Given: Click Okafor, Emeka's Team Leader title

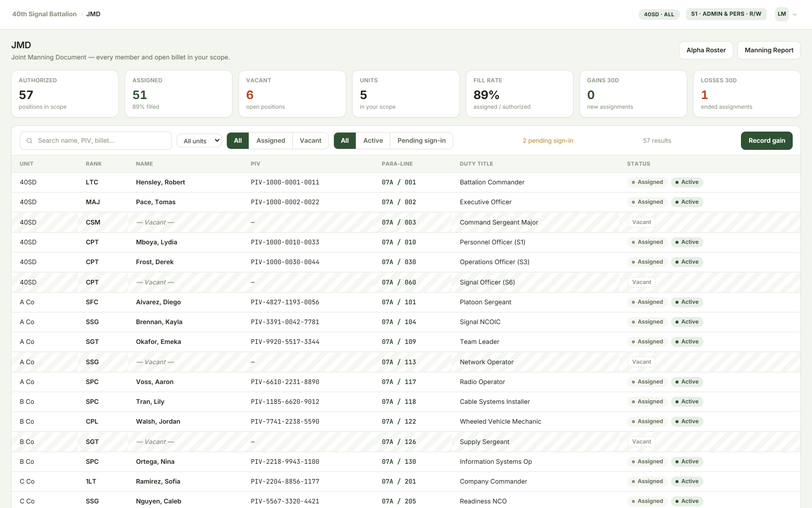Looking at the screenshot, I should coord(480,342).
